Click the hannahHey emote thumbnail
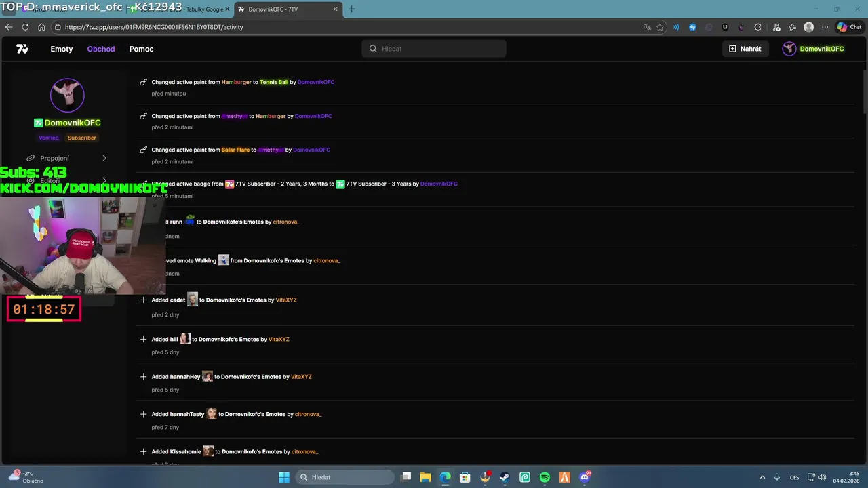Image resolution: width=868 pixels, height=488 pixels. pyautogui.click(x=208, y=376)
